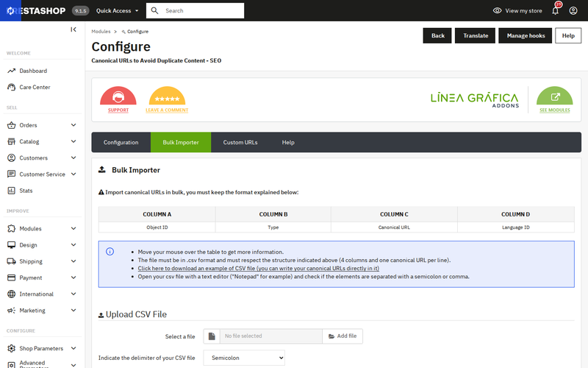
Task: Click the COLUMN C header cell
Action: coord(394,214)
